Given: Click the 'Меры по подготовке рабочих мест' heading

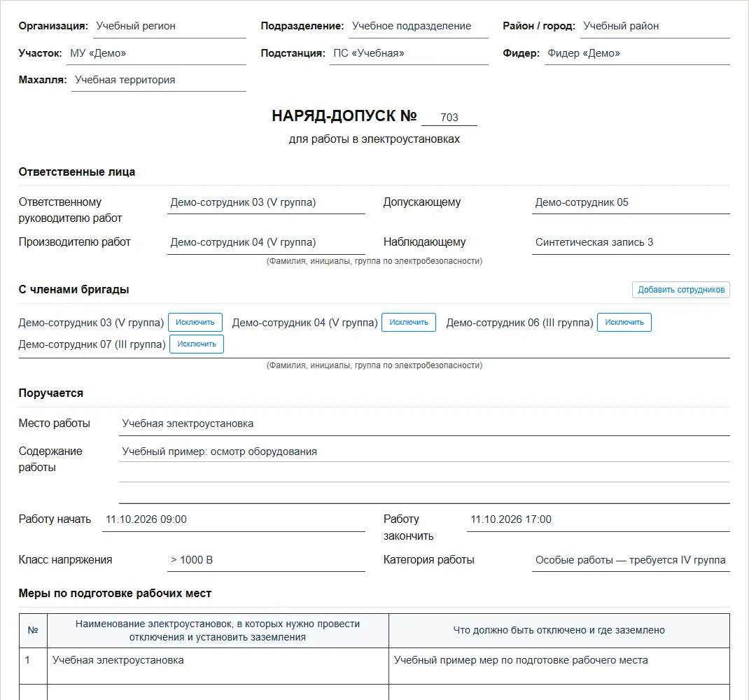Looking at the screenshot, I should tap(115, 594).
